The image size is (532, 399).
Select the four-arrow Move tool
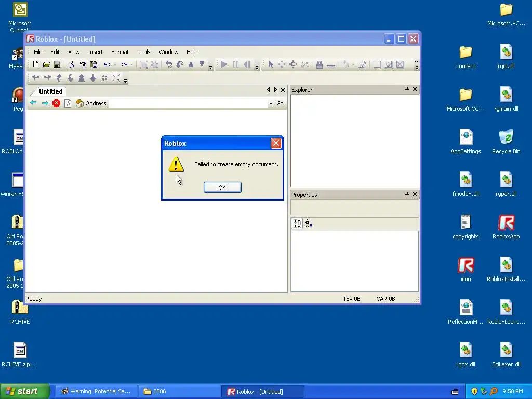tap(282, 64)
